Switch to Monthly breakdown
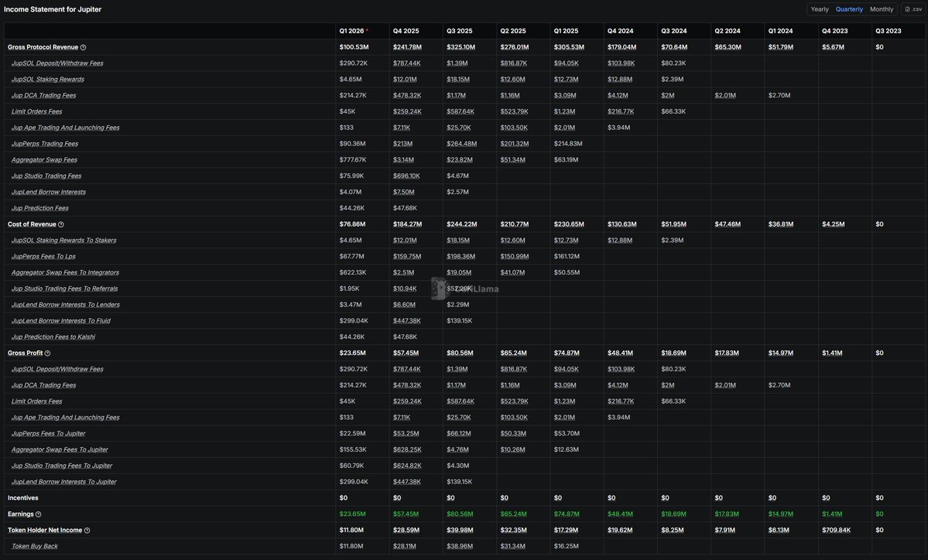The width and height of the screenshot is (928, 560). 882,9
